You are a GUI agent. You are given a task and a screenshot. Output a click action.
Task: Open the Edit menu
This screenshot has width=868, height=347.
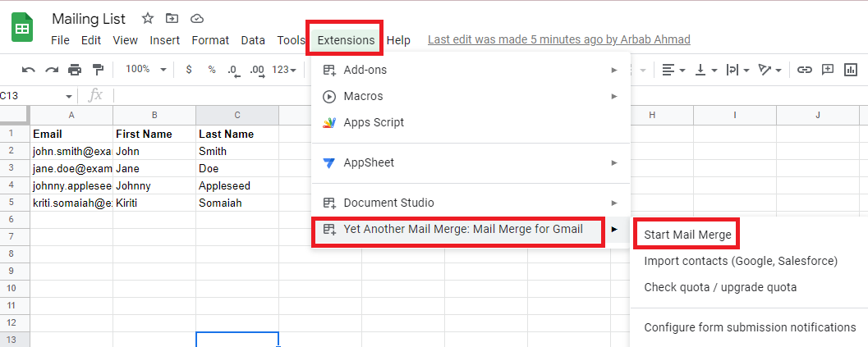click(x=91, y=40)
